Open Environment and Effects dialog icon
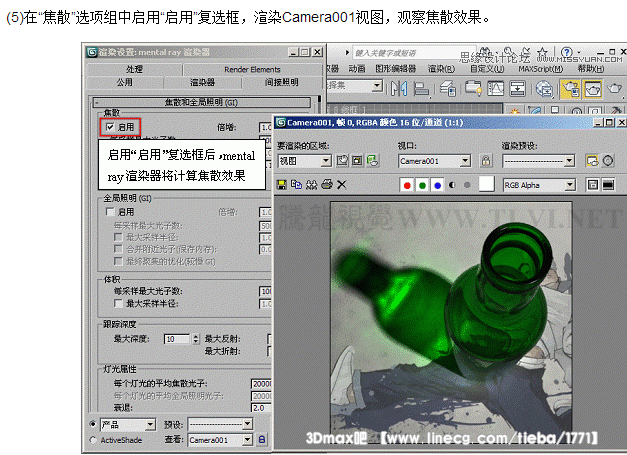Screen dimensions: 627x455 click(592, 161)
